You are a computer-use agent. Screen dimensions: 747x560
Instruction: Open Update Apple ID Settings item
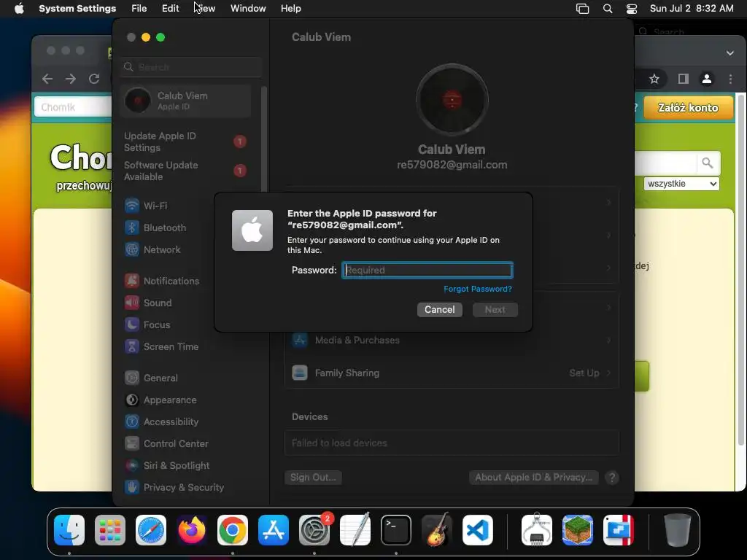186,141
